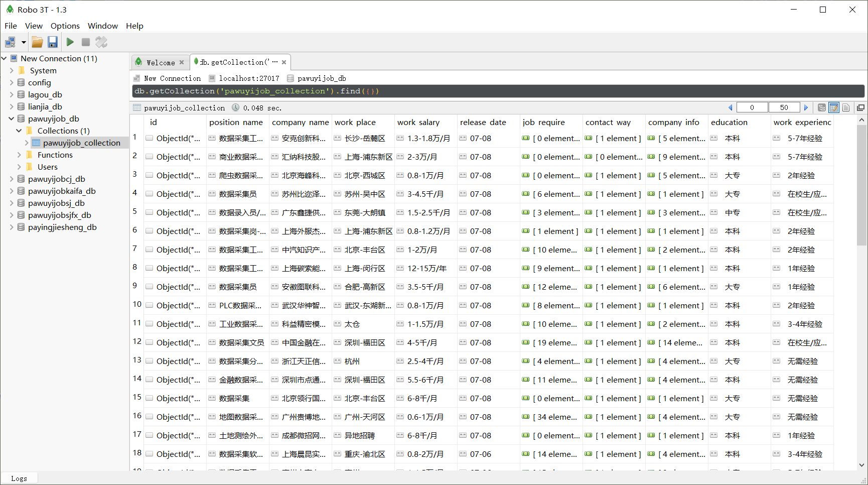This screenshot has width=868, height=485.
Task: Click the Rotate/format tool icon in toolbar
Action: point(101,42)
